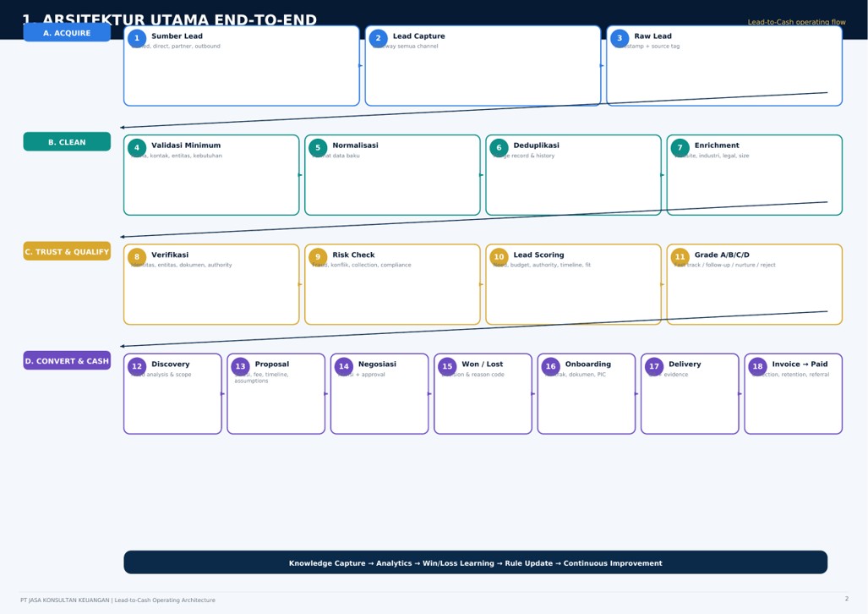Click the number 17 badge on Delivery
Viewport: 868px width, 614px height.
pos(654,366)
